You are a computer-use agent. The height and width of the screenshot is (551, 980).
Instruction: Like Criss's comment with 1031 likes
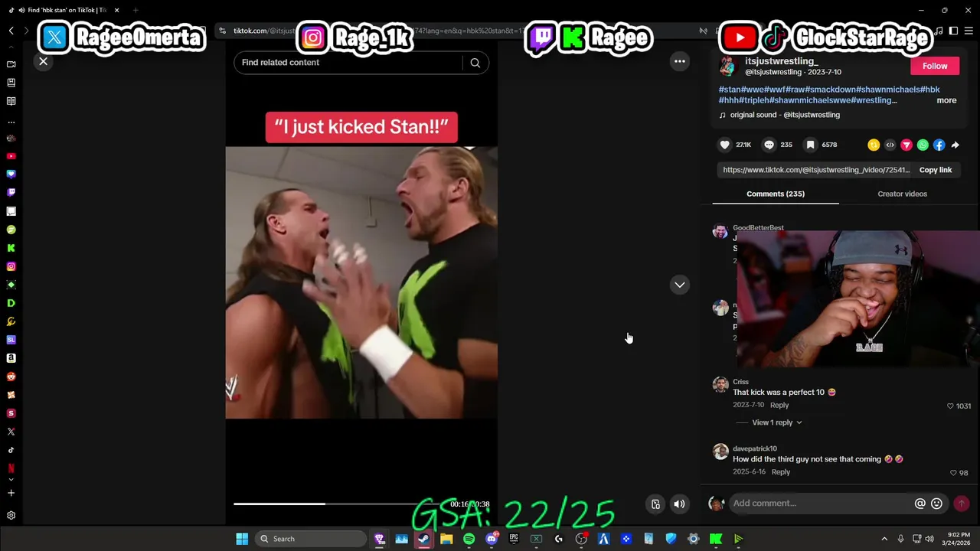[951, 406]
